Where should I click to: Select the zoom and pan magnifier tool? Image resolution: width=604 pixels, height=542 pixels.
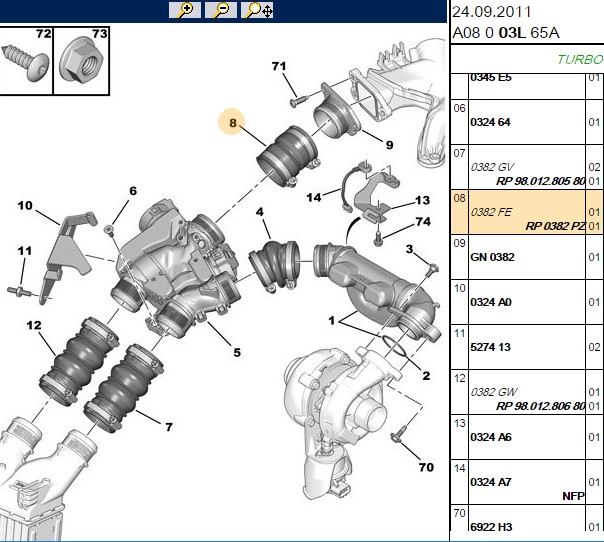coord(257,10)
